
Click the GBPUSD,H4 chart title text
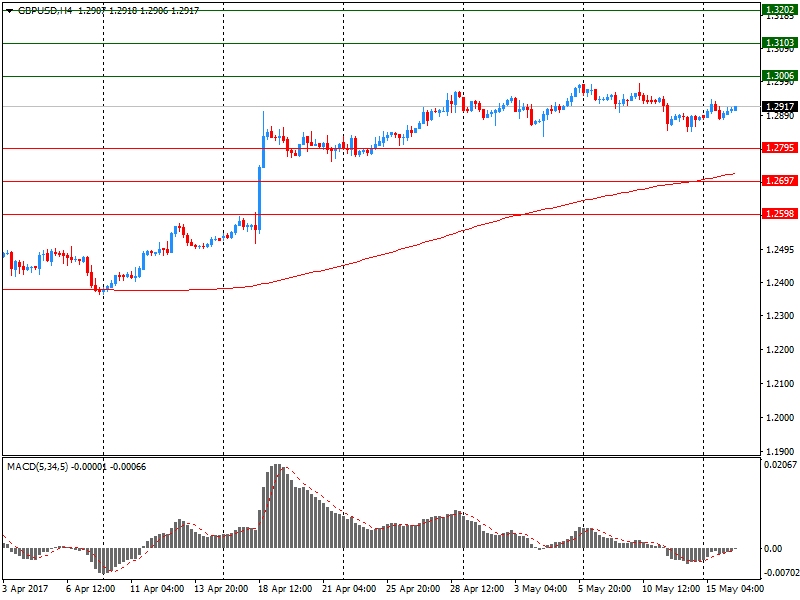click(45, 11)
